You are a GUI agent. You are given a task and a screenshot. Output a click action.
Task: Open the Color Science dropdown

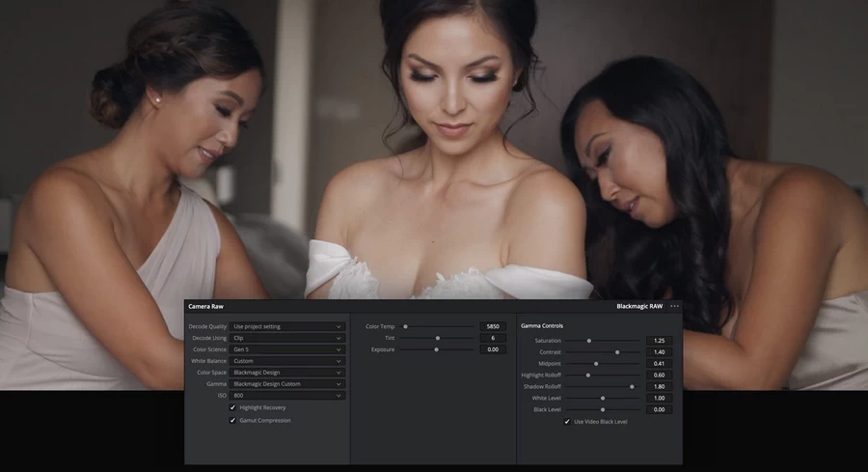287,349
